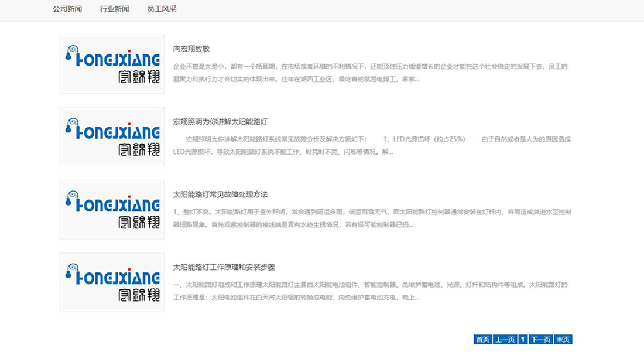Click the logo thumbnail beside 向宏翔致敬
Screen dimensions: 644x362
(112, 64)
